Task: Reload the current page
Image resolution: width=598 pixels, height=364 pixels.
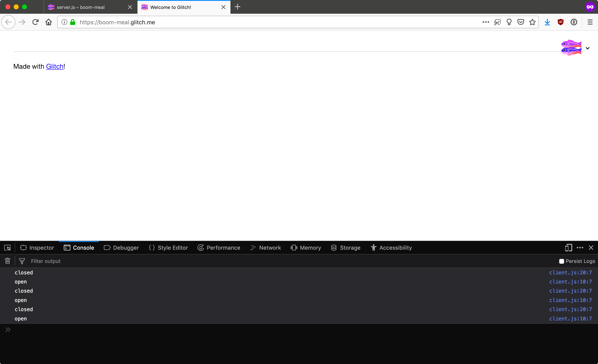Action: coord(36,22)
